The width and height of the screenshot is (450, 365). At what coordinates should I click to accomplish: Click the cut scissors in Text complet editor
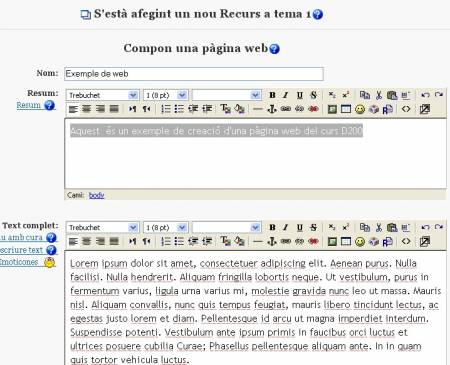click(379, 227)
